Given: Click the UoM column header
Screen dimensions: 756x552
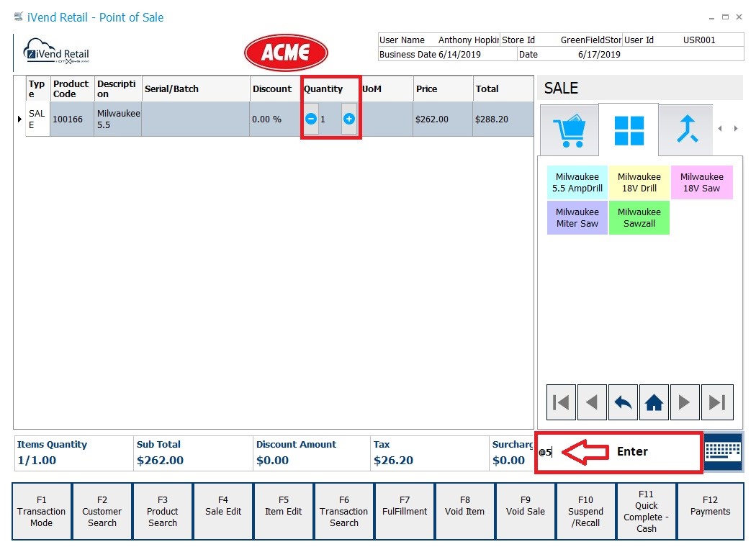Looking at the screenshot, I should pos(386,89).
